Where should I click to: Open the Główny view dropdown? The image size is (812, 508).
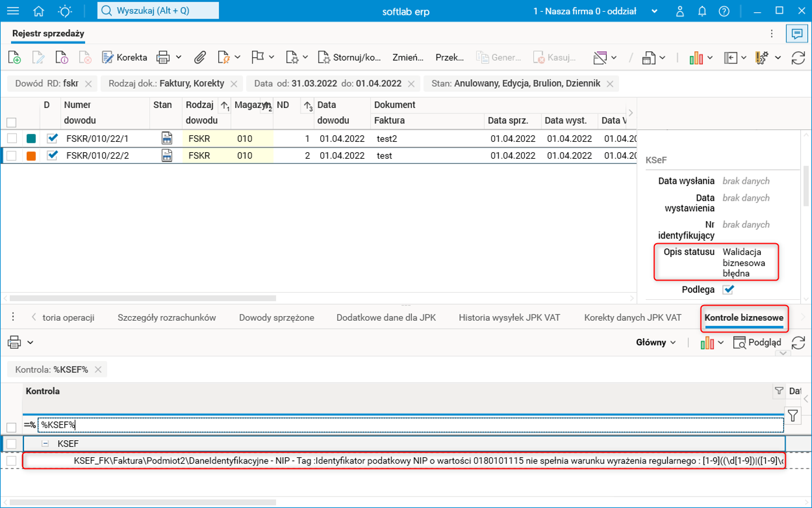pos(656,342)
